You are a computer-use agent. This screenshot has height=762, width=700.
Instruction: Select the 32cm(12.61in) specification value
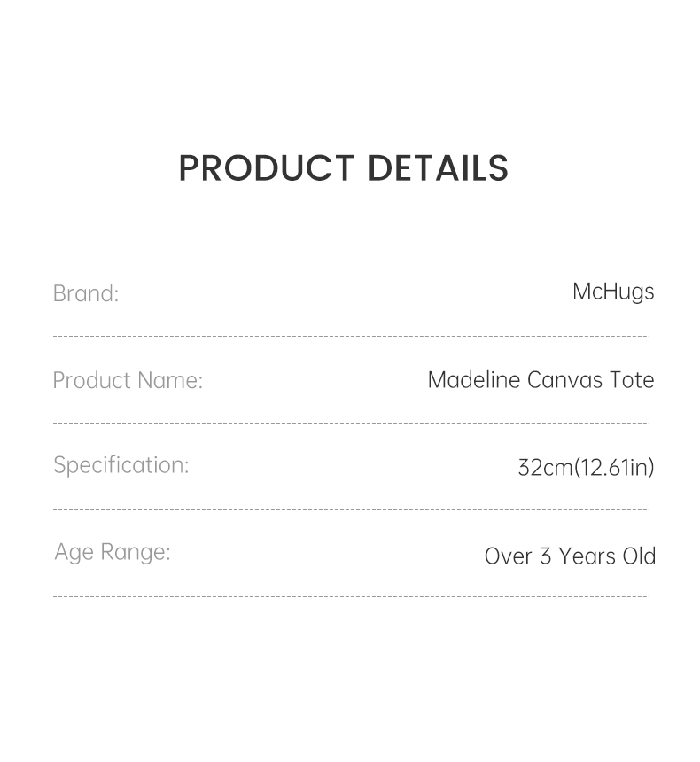[x=586, y=467]
